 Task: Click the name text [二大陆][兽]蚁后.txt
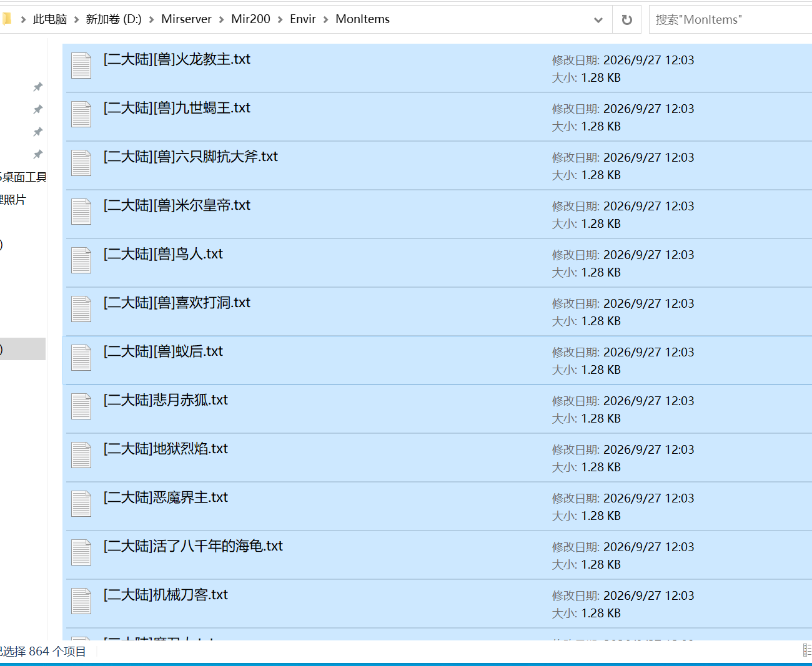pyautogui.click(x=163, y=351)
